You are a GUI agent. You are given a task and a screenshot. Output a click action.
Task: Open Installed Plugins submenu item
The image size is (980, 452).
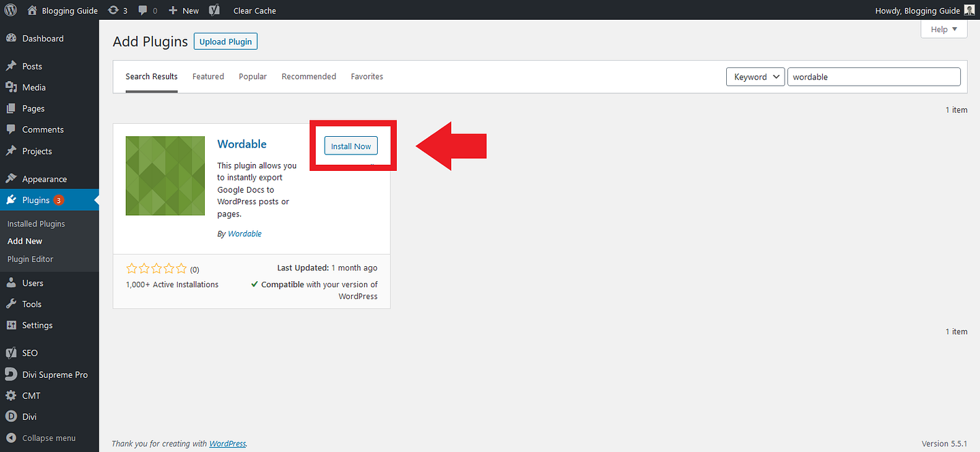[36, 224]
